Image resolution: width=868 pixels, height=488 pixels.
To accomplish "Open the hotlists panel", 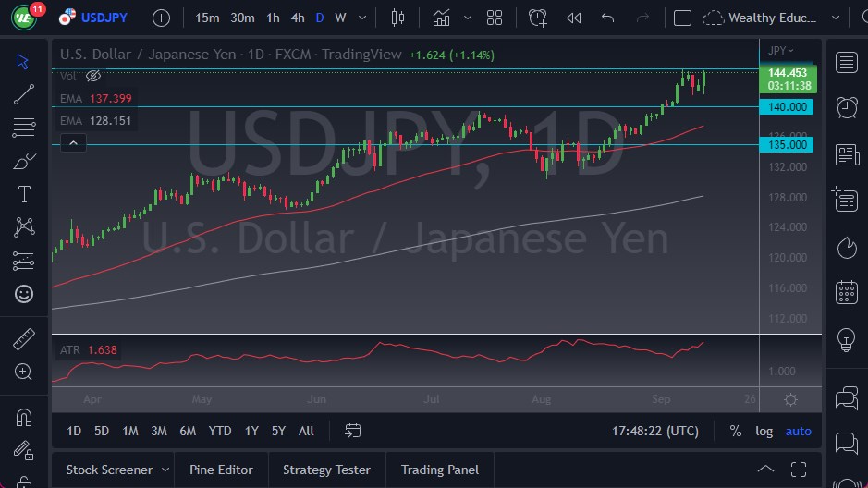I will click(847, 248).
